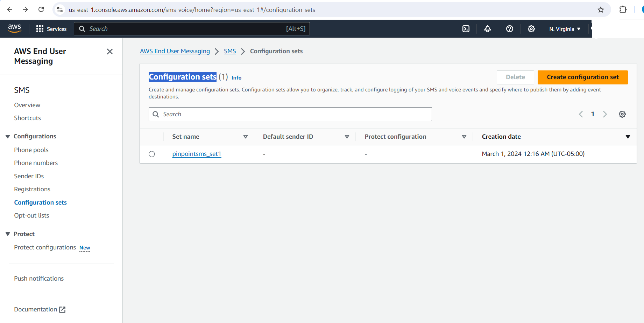Go back with browser back arrow

[10, 9]
